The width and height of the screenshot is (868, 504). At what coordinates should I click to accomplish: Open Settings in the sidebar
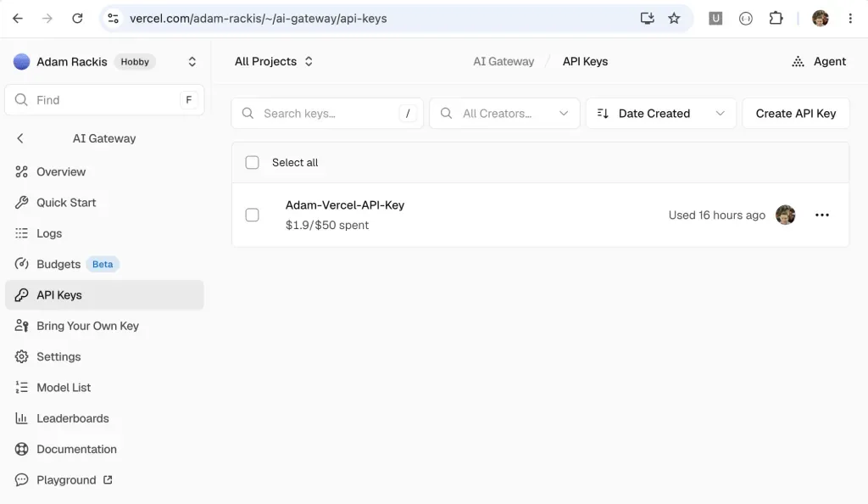(x=104, y=356)
